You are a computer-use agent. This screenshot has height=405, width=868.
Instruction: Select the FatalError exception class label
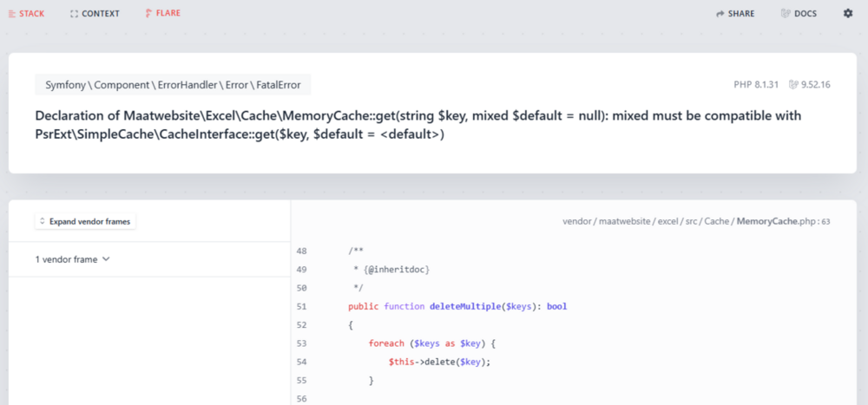coord(173,85)
